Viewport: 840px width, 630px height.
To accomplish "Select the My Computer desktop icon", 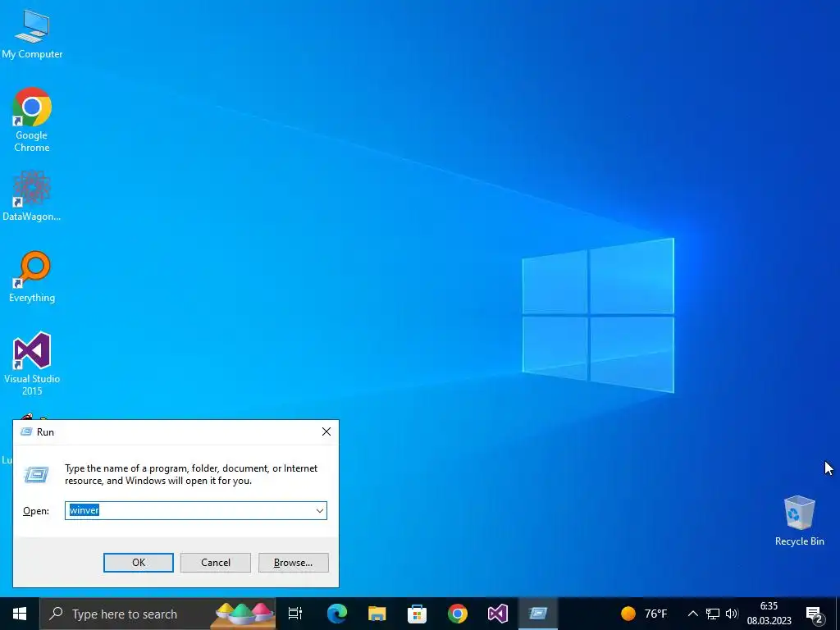I will tap(32, 34).
